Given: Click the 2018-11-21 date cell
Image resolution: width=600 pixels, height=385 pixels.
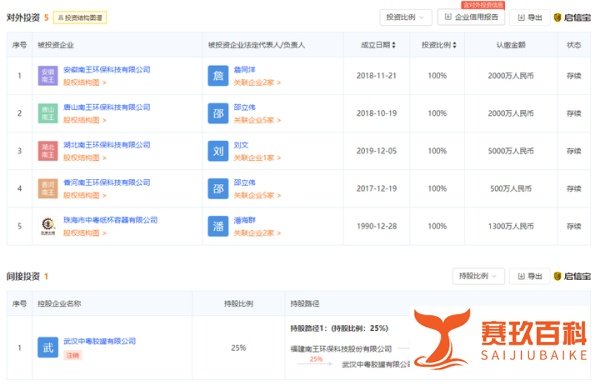Looking at the screenshot, I should tap(377, 76).
